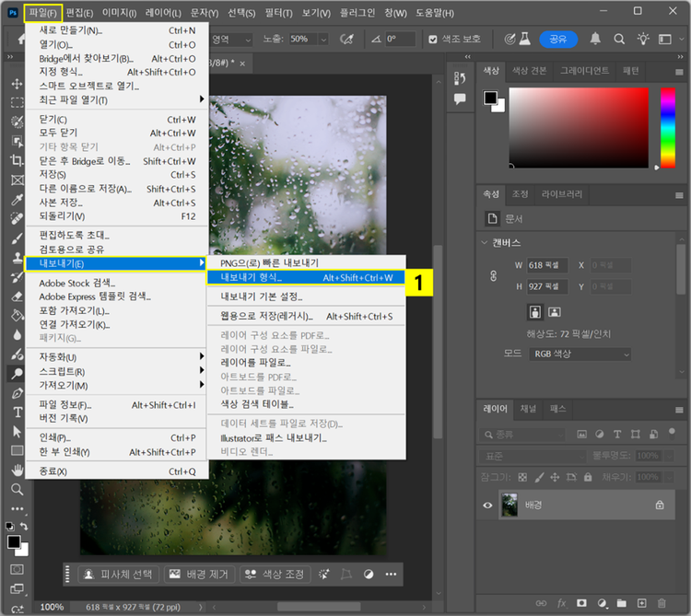Screen dimensions: 691x616
Task: Click the vertical hue spectrum slider
Action: pyautogui.click(x=666, y=128)
